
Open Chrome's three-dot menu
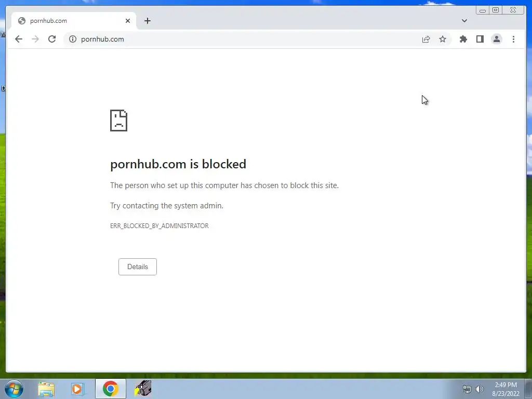(513, 39)
